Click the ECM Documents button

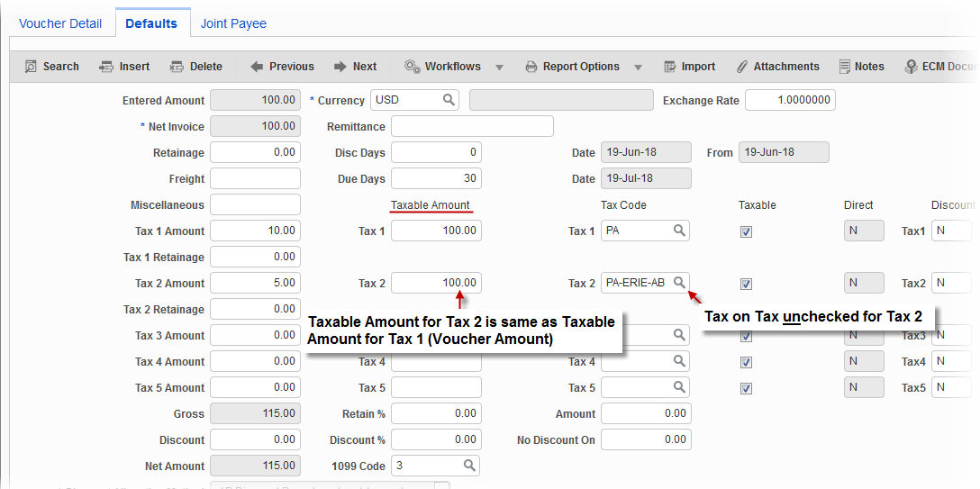tap(940, 67)
